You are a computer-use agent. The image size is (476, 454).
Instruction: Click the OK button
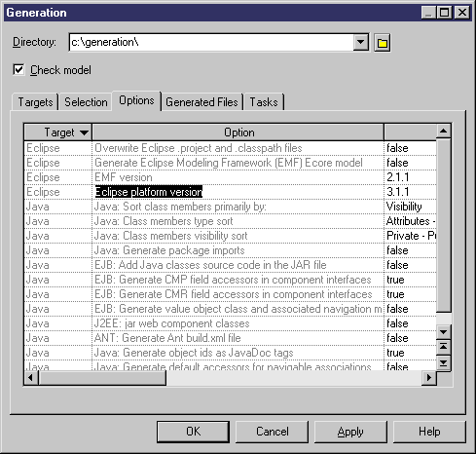(193, 432)
